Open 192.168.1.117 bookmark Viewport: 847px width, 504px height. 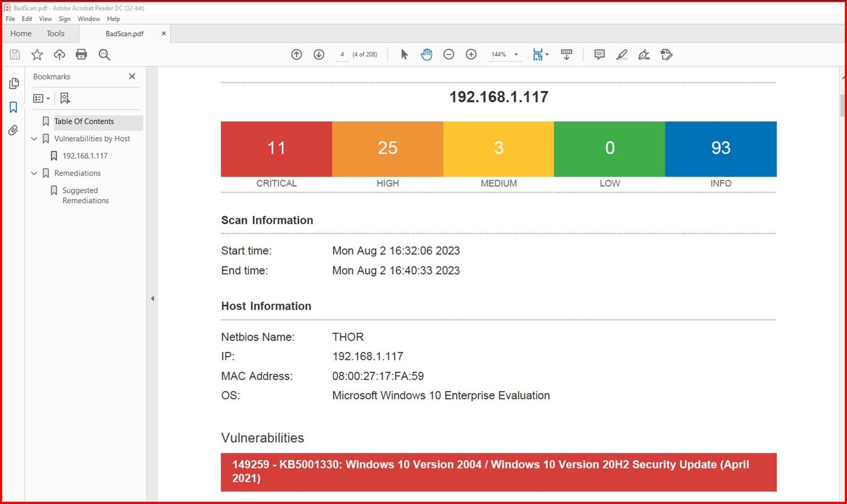[x=85, y=156]
